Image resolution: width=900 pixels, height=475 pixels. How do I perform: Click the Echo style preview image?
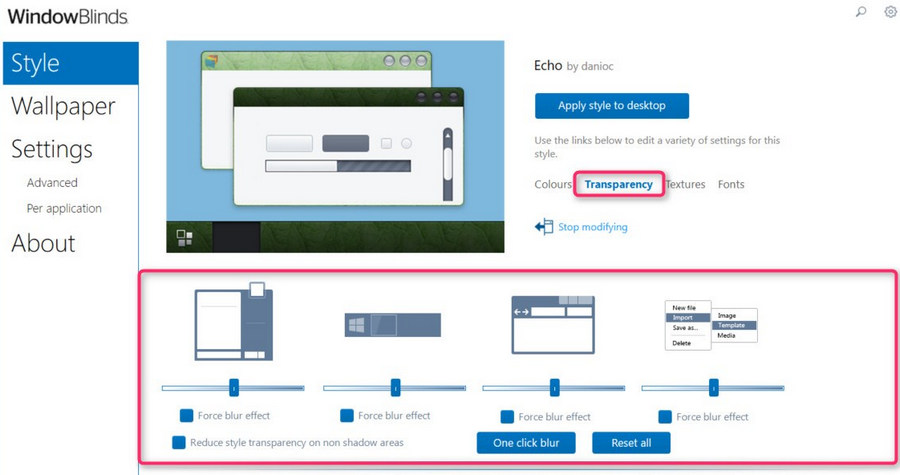click(335, 146)
